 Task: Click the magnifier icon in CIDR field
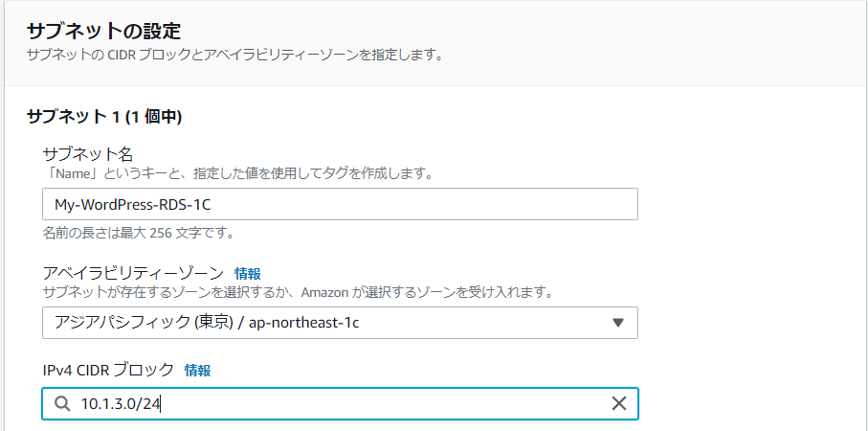(x=62, y=404)
